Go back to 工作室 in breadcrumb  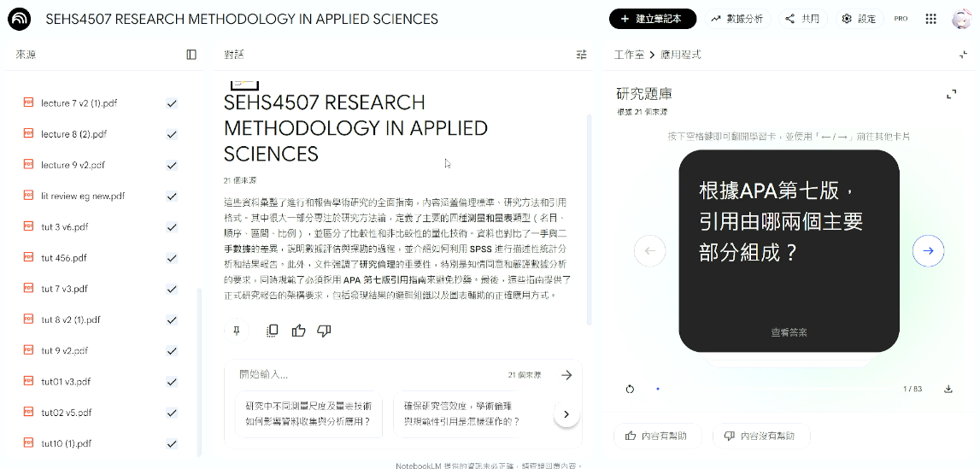click(629, 55)
